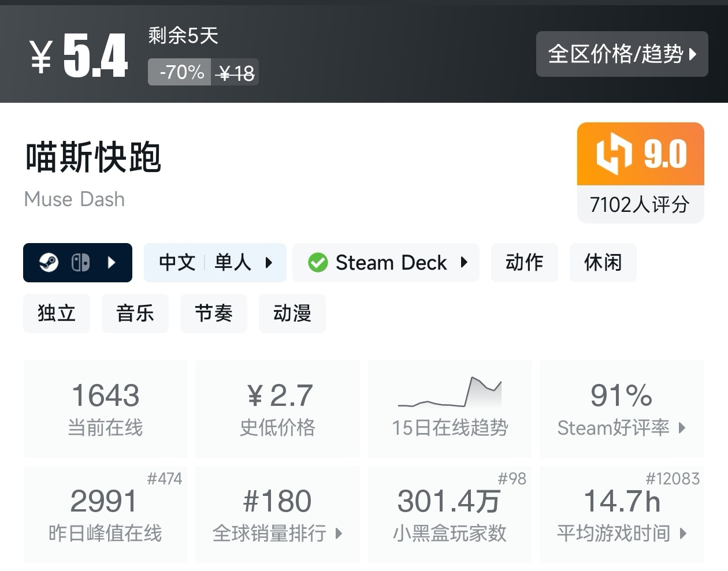Tap the Muse Dash English subtitle
Screen dimensions: 728x571
click(x=75, y=199)
